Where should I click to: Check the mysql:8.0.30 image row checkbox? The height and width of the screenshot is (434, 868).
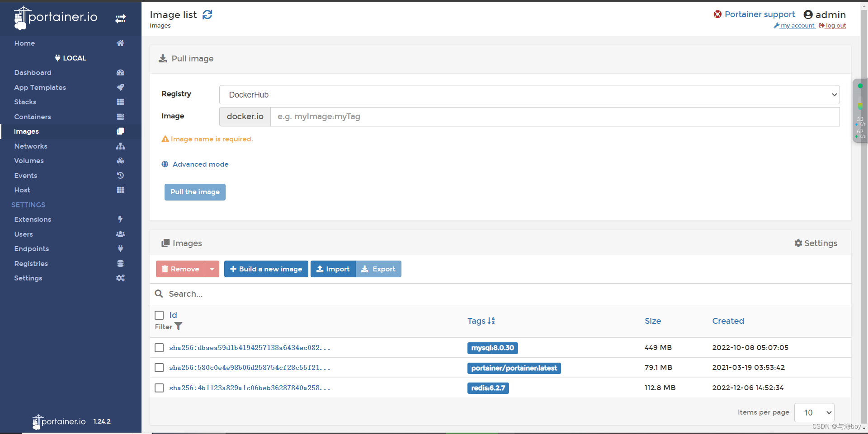159,348
